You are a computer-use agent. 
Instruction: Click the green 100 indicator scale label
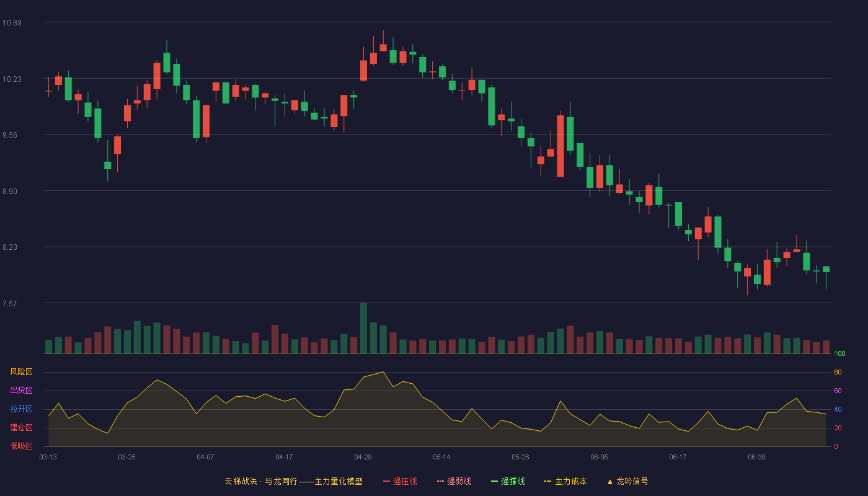839,354
